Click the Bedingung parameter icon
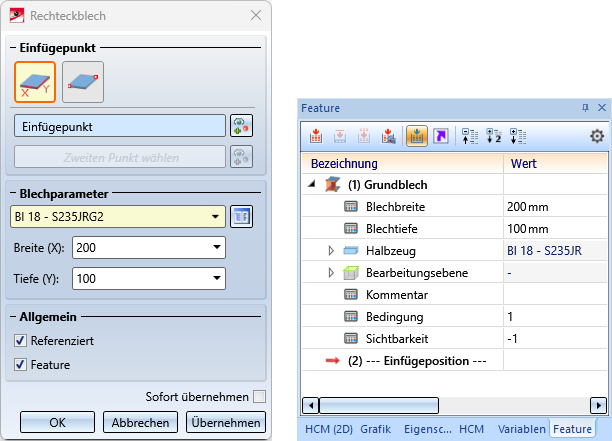The height and width of the screenshot is (441, 612). (350, 316)
